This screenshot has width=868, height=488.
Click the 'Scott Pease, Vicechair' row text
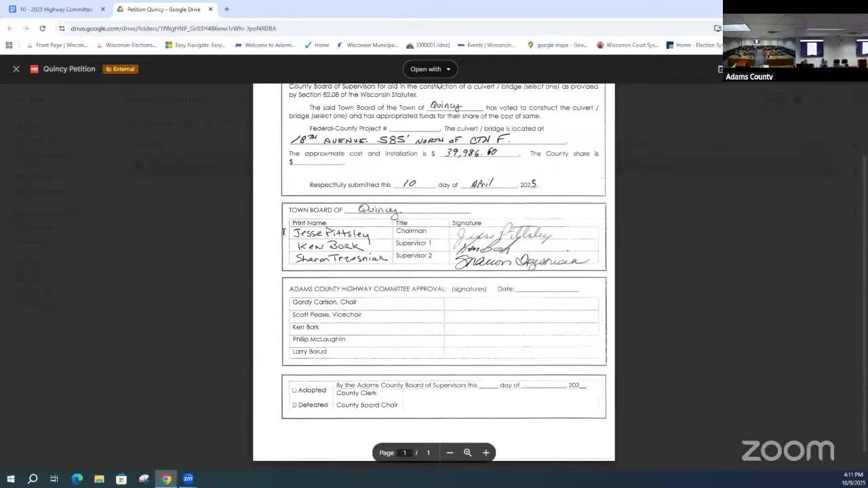point(327,314)
